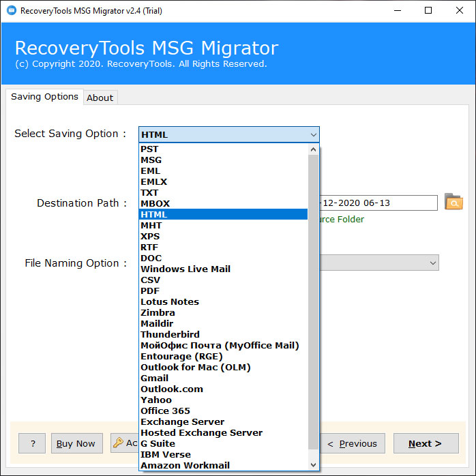Screen dimensions: 476x476
Task: Select EMLX format option
Action: [x=223, y=182]
